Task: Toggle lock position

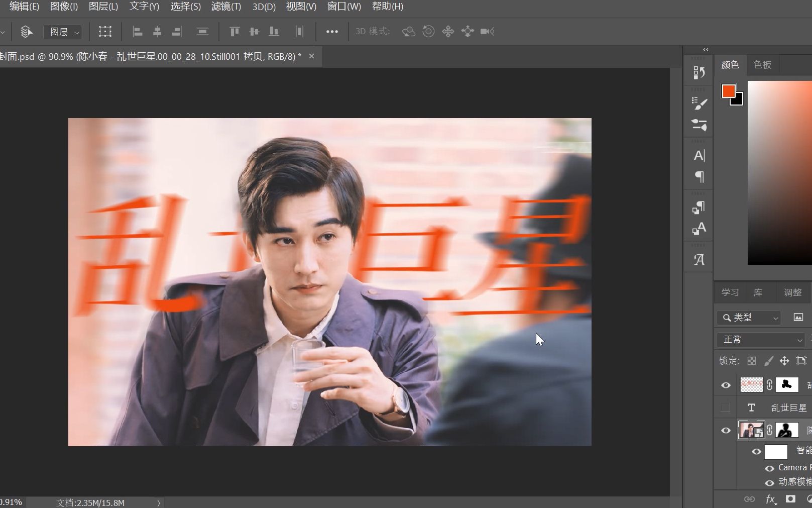Action: [x=784, y=361]
